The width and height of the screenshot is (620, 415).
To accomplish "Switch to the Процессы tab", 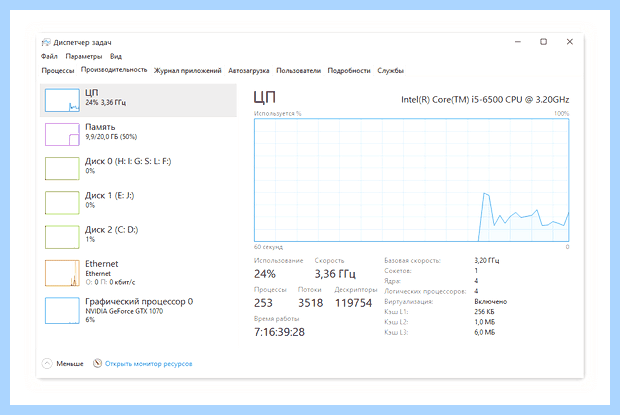I will pos(58,70).
